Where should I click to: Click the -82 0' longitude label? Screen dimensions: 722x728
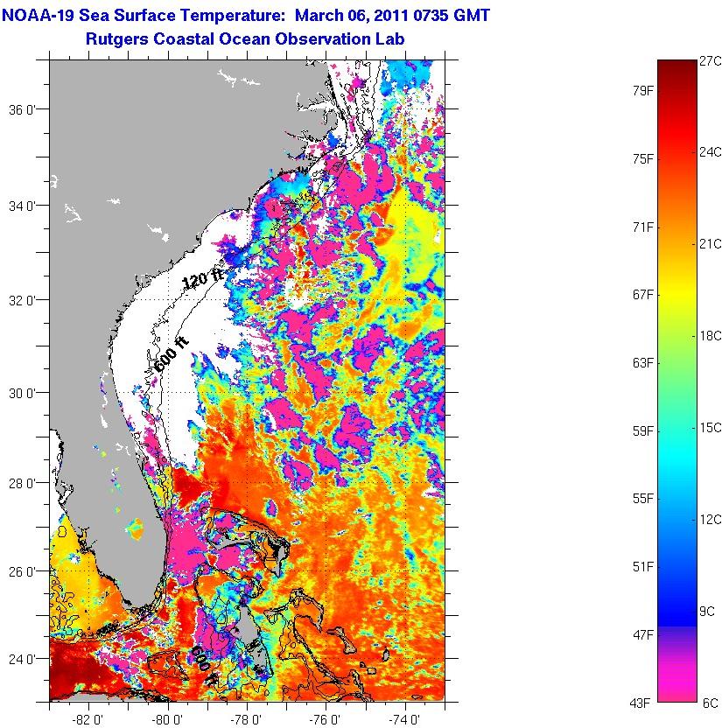point(88,719)
